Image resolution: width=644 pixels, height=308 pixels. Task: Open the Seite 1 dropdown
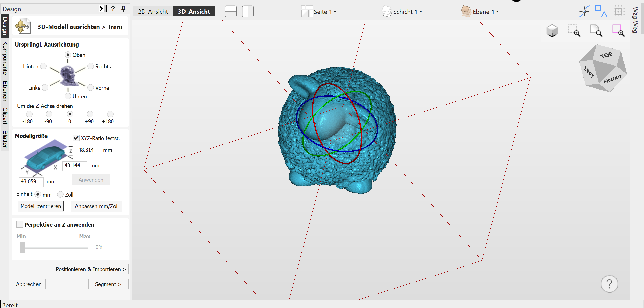point(325,12)
